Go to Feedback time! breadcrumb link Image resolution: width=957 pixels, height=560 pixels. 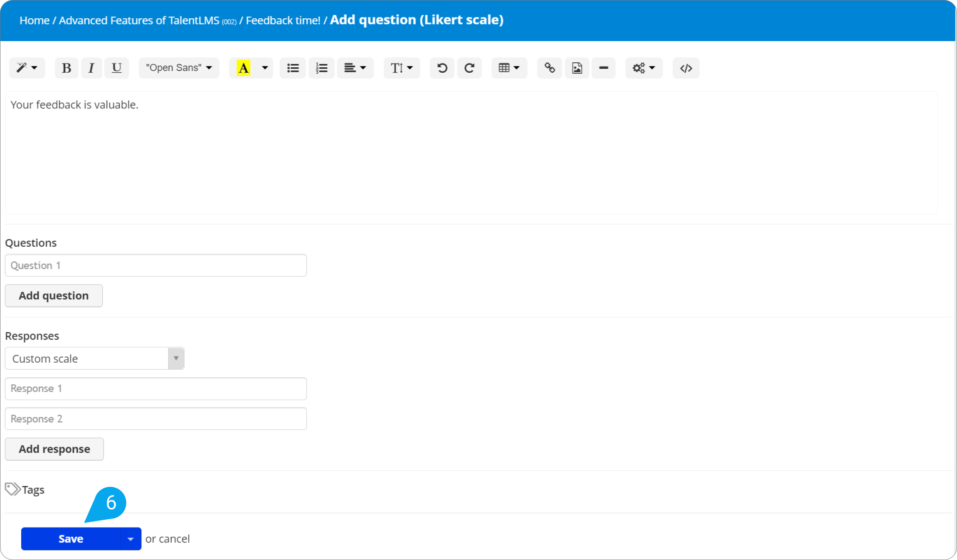pyautogui.click(x=283, y=20)
